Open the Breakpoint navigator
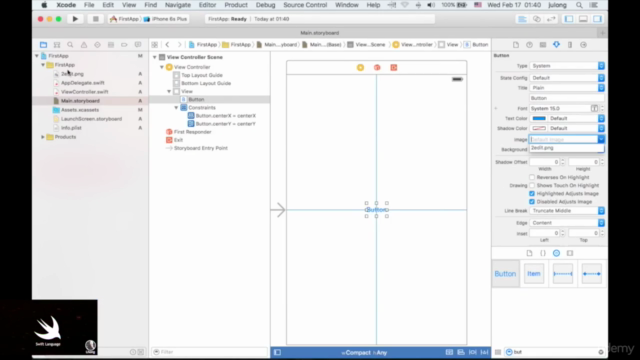The width and height of the screenshot is (640, 360). pyautogui.click(x=124, y=45)
